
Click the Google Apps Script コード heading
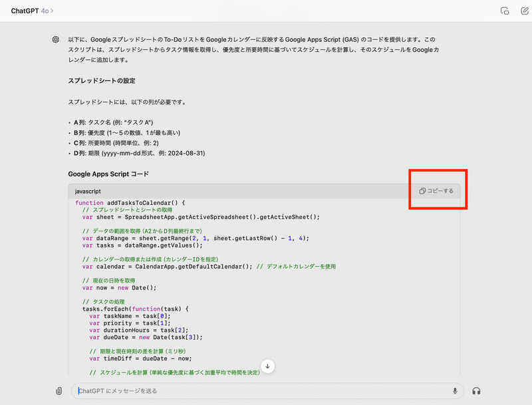[108, 174]
